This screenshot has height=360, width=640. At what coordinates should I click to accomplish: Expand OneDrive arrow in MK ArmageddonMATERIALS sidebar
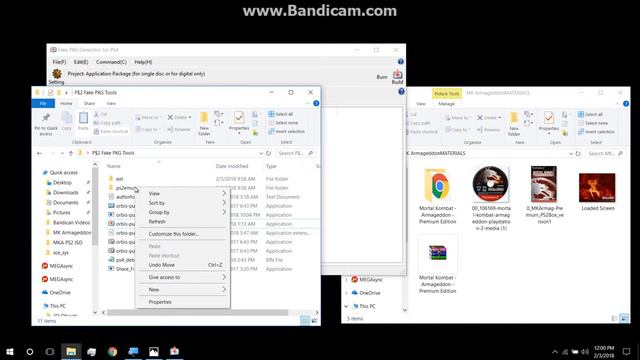[x=347, y=293]
